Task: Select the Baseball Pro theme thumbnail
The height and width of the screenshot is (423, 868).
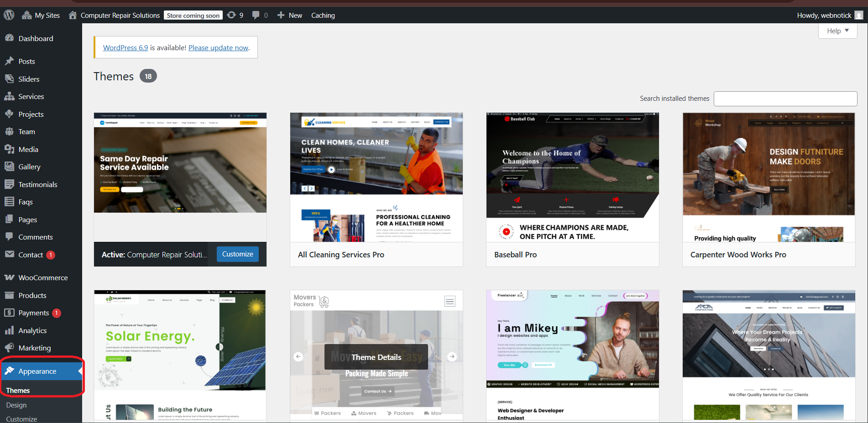Action: click(572, 177)
